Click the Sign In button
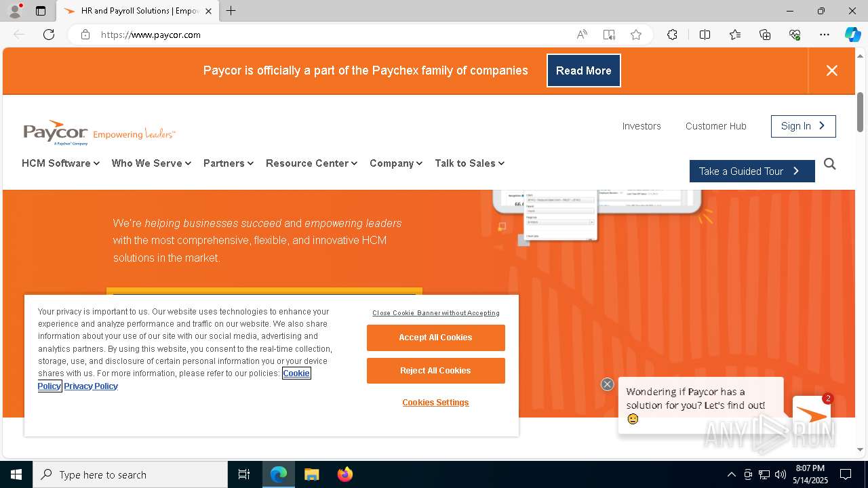 tap(804, 126)
